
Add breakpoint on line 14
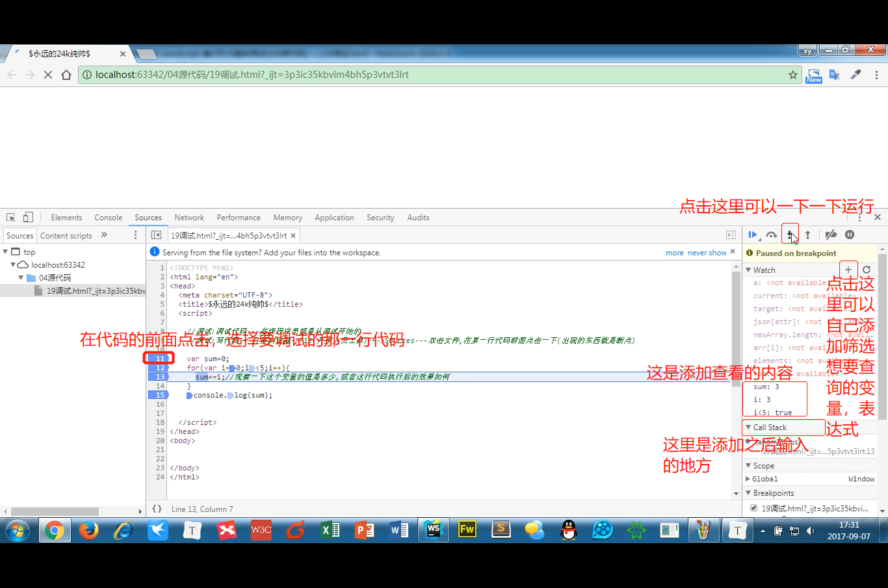tap(160, 386)
